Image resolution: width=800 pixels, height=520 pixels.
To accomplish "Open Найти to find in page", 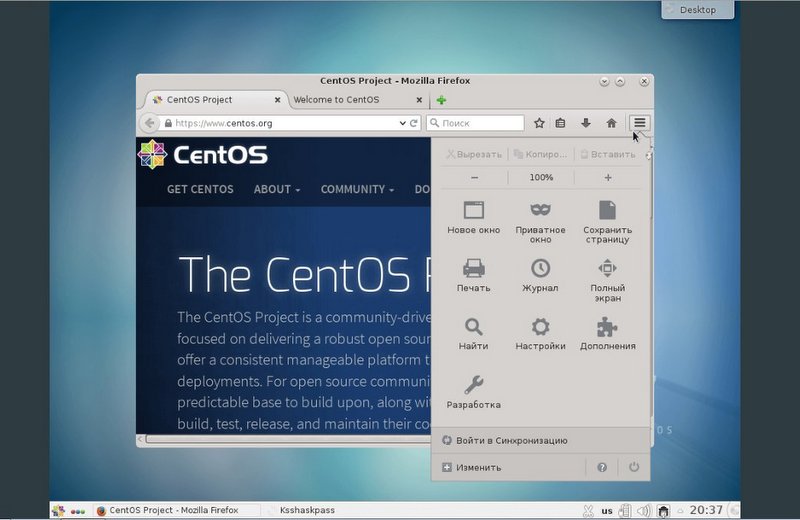I will pyautogui.click(x=473, y=334).
